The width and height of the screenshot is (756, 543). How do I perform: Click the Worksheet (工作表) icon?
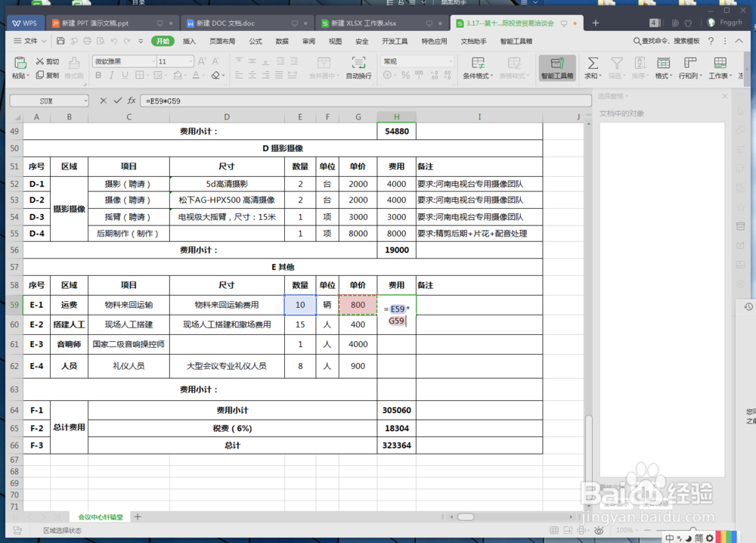click(x=720, y=64)
